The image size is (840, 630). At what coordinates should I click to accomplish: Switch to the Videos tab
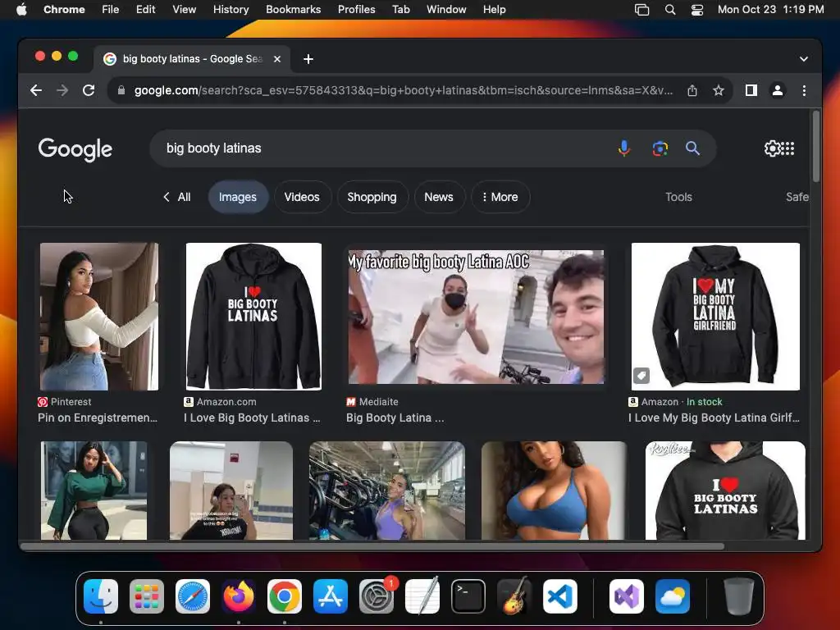[302, 197]
